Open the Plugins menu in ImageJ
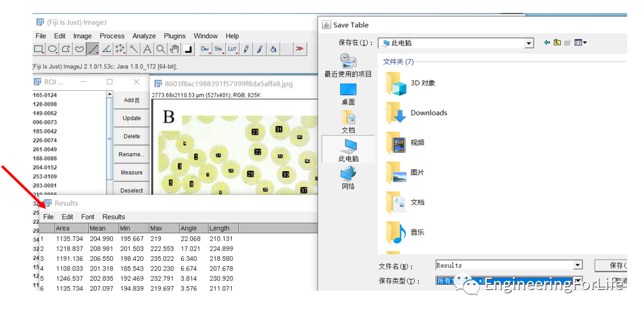The height and width of the screenshot is (314, 644). (x=175, y=36)
